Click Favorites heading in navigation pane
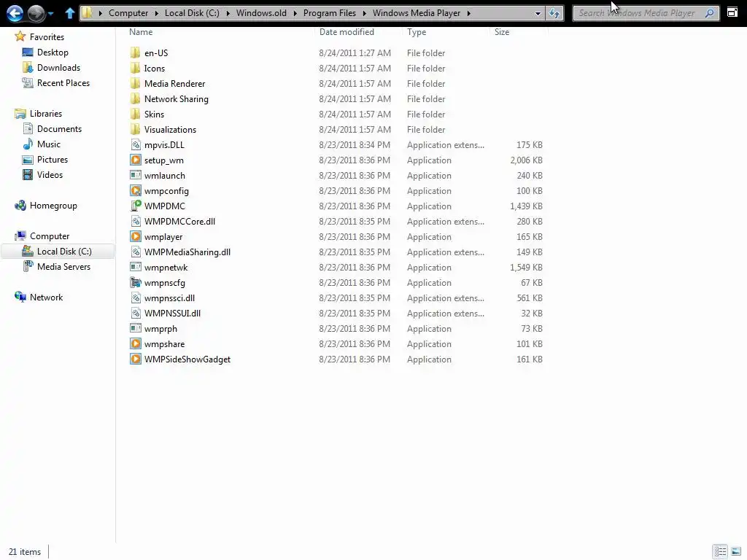The image size is (747, 560). click(x=47, y=36)
